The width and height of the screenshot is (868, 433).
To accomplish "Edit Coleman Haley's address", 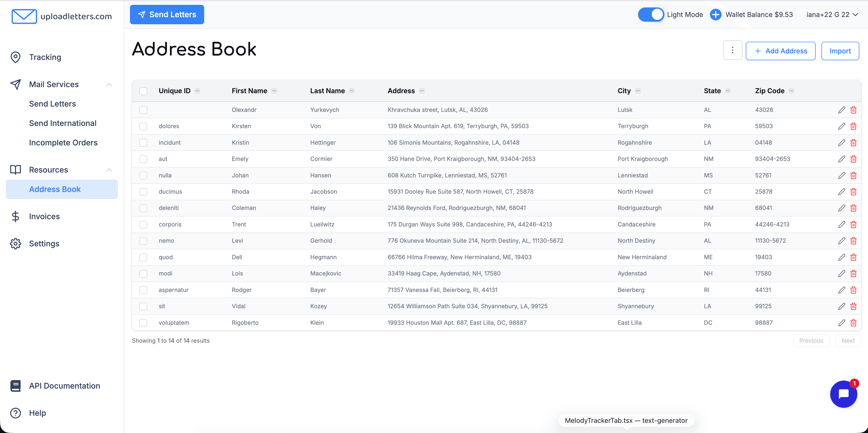I will click(x=841, y=208).
